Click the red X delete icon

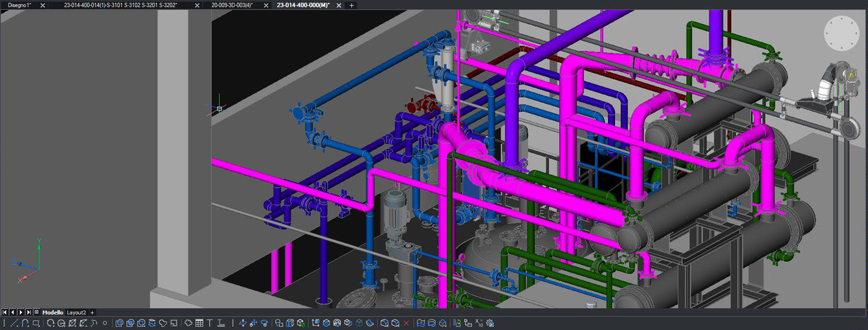pos(407,323)
